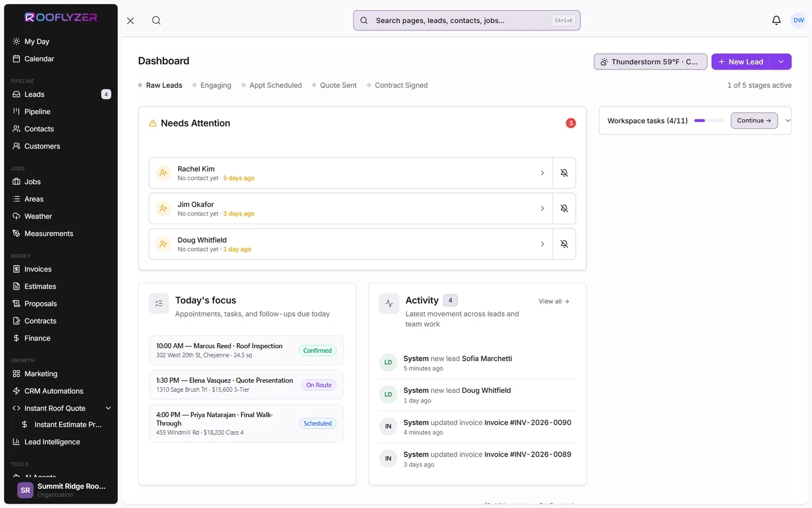Viewport: 812px width, 508px height.
Task: Open the Thunderstorm weather widget
Action: [x=650, y=62]
